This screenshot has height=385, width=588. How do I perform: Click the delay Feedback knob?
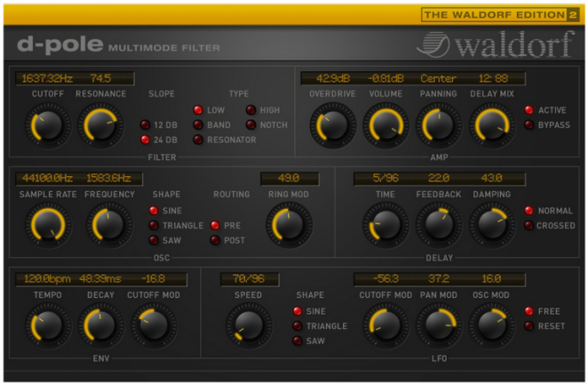coord(439,224)
